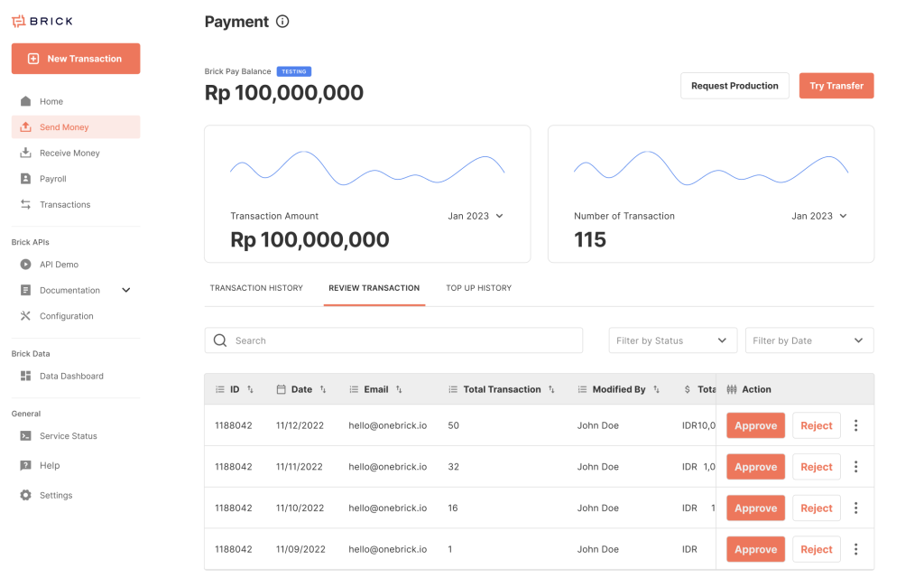The width and height of the screenshot is (924, 578).
Task: Approve the 11/11/2022 transaction
Action: 755,467
